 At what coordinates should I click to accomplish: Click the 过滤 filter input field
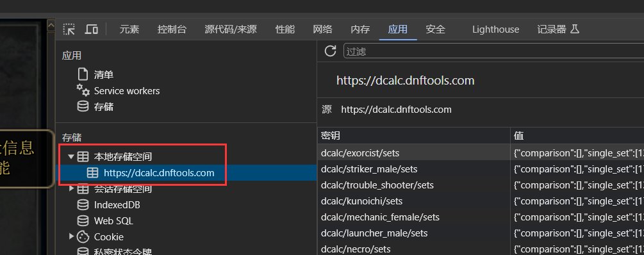[x=493, y=51]
